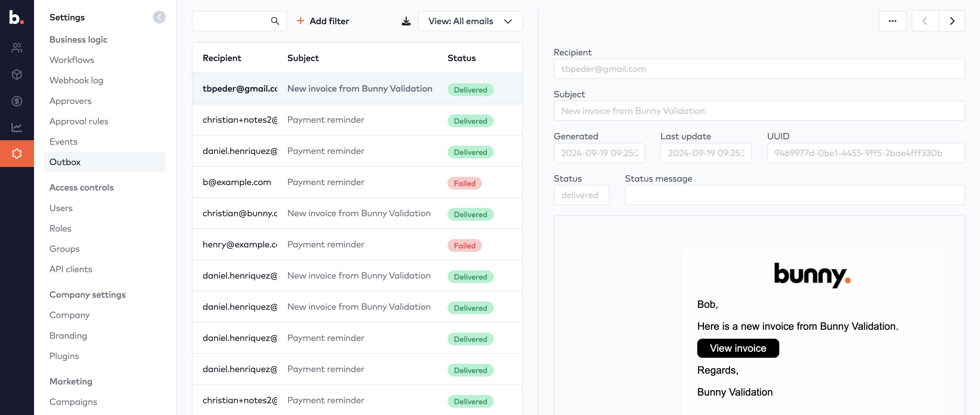Open Webhook log settings page
The image size is (980, 415).
pos(76,80)
